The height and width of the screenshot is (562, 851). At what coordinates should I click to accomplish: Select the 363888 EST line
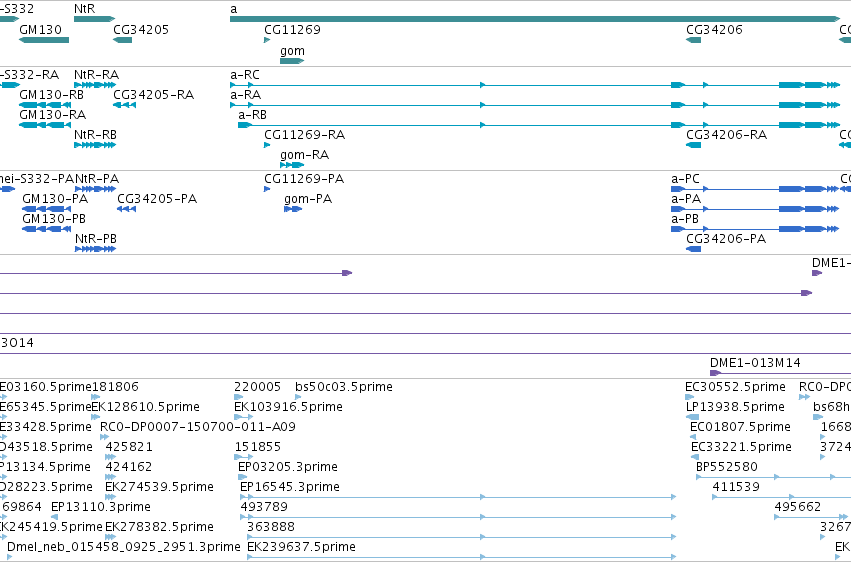point(461,538)
